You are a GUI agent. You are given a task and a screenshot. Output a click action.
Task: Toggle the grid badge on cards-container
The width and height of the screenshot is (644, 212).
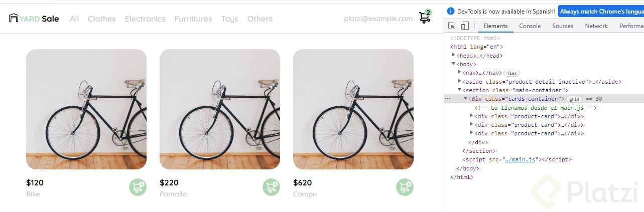(574, 99)
